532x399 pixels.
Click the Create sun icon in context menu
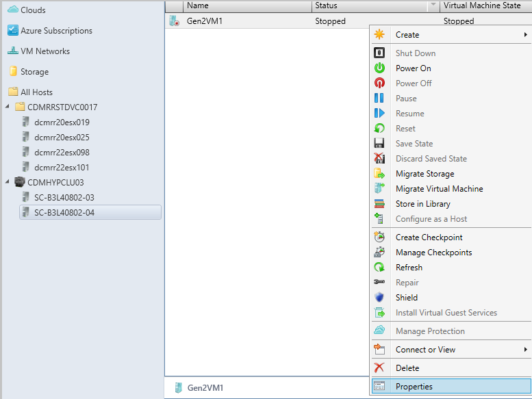click(379, 35)
